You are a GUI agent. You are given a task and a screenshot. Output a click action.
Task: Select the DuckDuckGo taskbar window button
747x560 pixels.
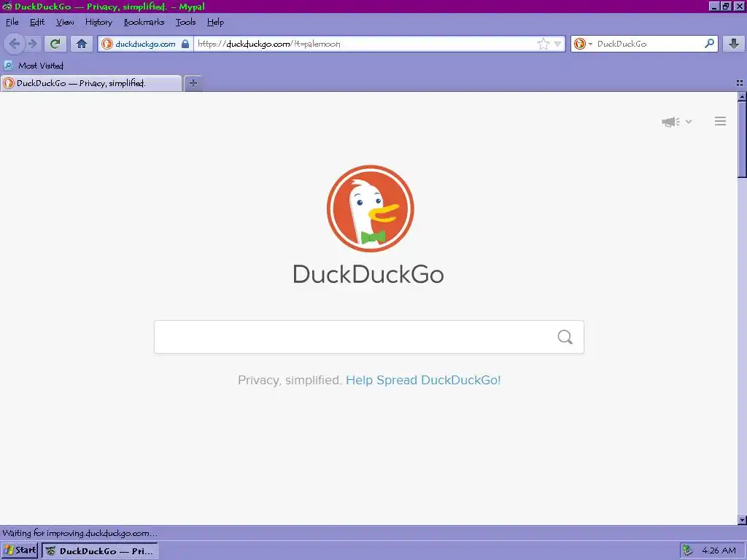100,551
